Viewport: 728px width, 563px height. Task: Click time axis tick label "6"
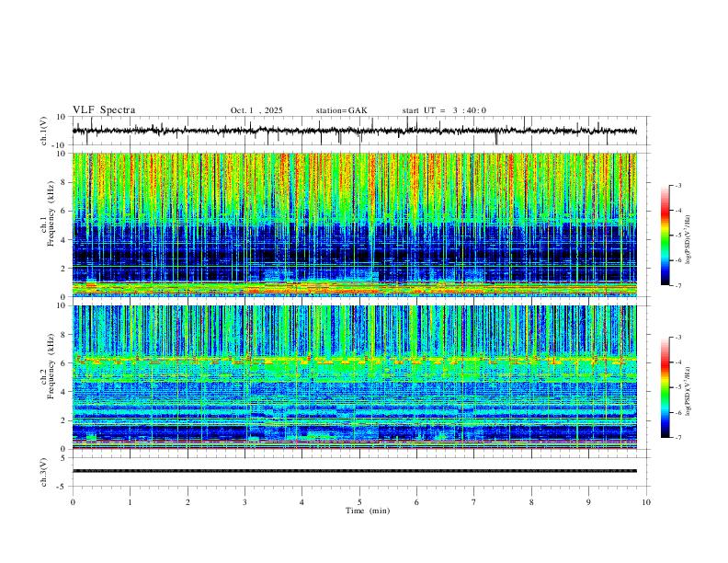[x=417, y=502]
